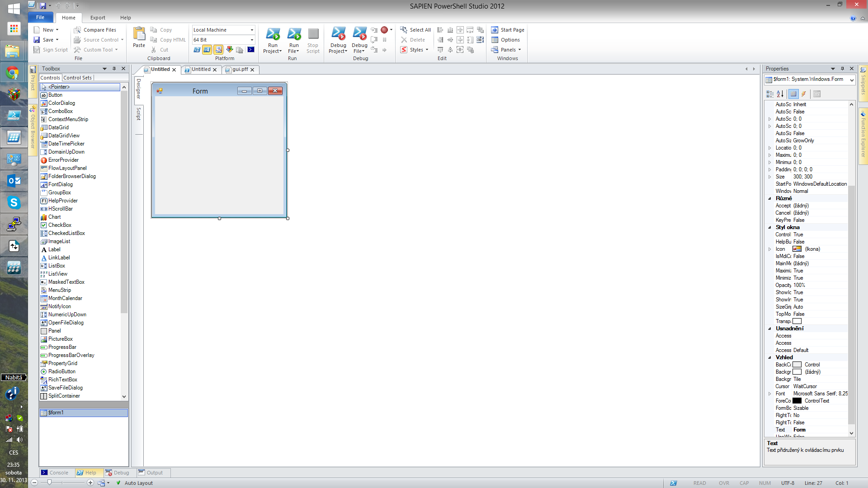This screenshot has width=868, height=488.
Task: Switch to the Export ribbon tab
Action: click(x=98, y=18)
